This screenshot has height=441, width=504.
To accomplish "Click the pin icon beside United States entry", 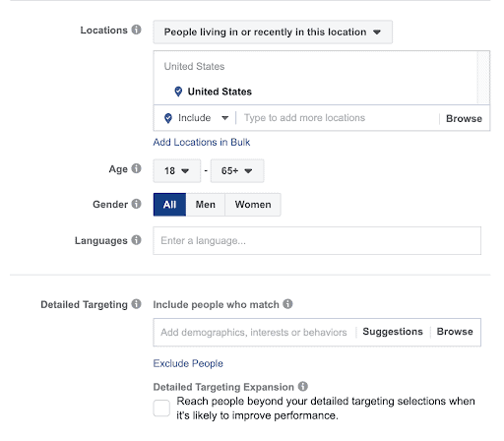I will click(x=178, y=92).
